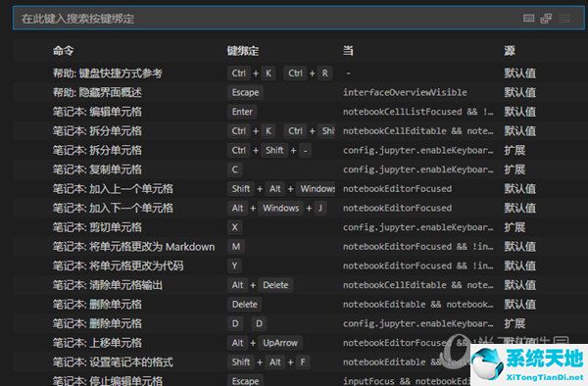Screen dimensions: 588x386
Task: Click the Alt+Delete keybinding cell
Action: tap(261, 285)
